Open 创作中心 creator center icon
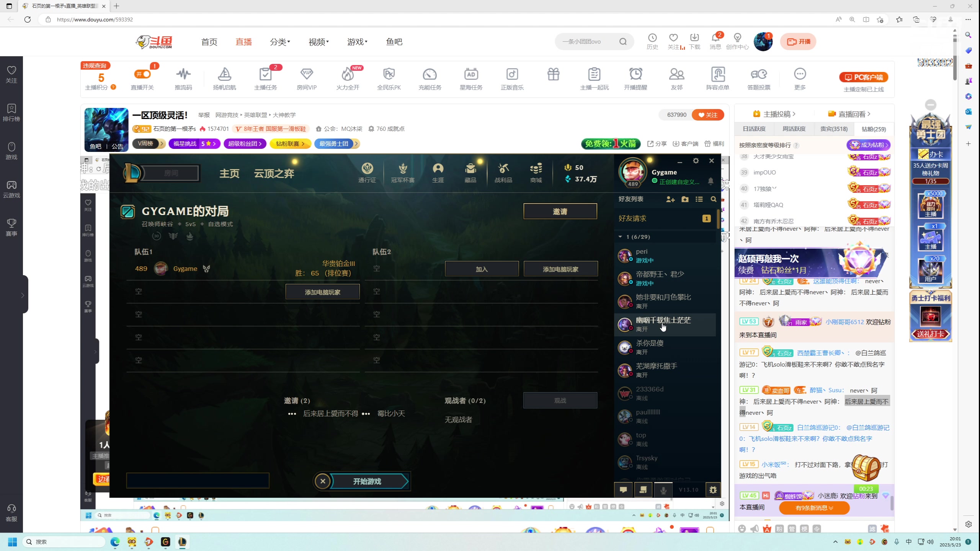The height and width of the screenshot is (551, 980). point(737,41)
